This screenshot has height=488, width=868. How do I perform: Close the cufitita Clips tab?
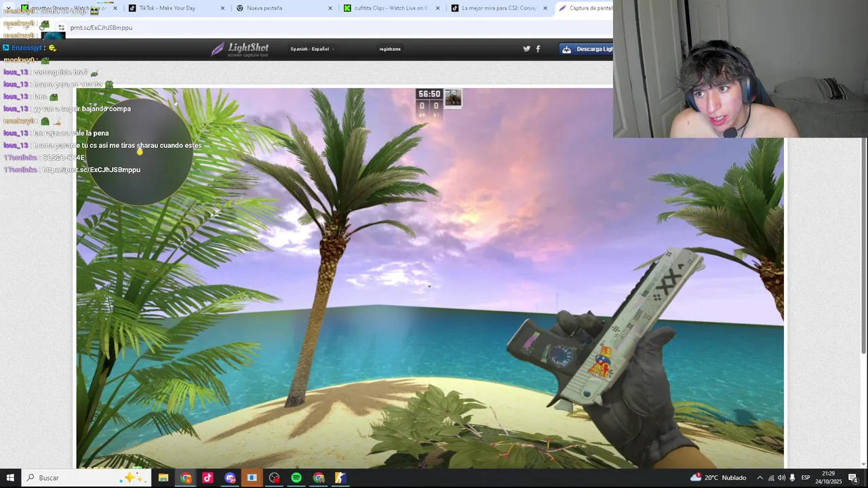point(438,8)
